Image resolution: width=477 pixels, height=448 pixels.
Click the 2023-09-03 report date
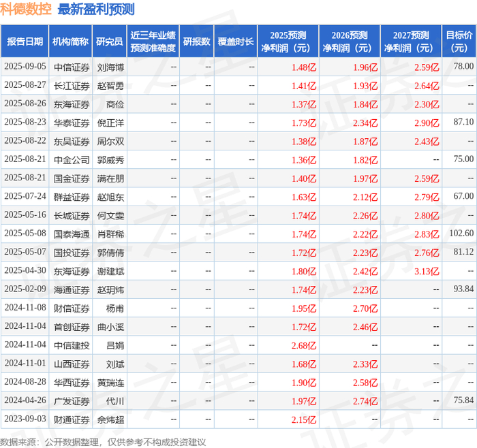[x=25, y=419]
